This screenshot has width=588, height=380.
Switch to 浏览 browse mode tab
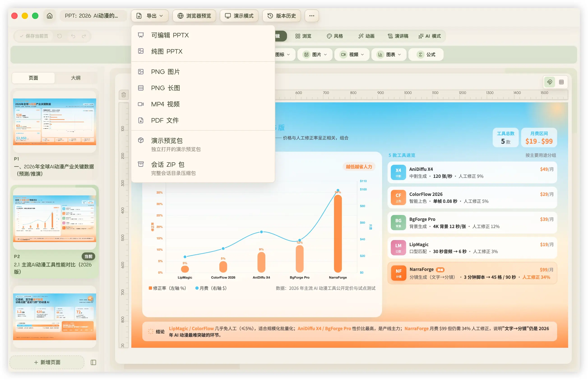(x=303, y=36)
